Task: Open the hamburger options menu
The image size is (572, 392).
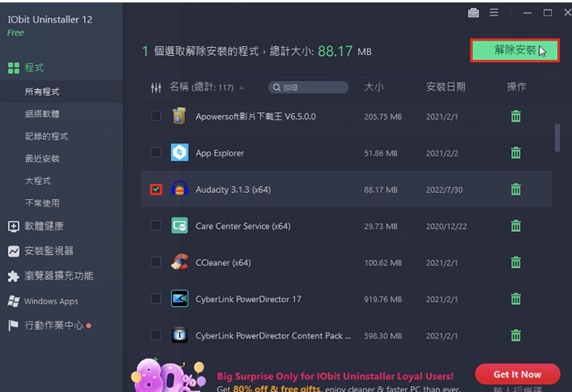Action: pyautogui.click(x=494, y=13)
